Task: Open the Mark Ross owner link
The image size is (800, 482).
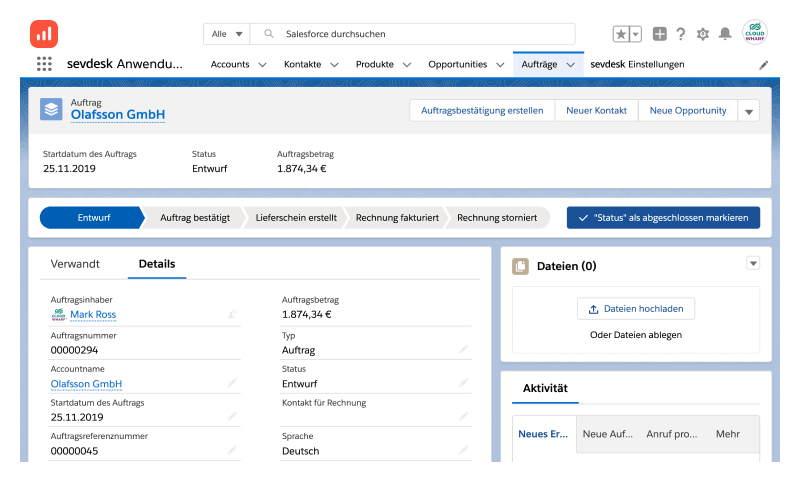Action: coord(93,315)
